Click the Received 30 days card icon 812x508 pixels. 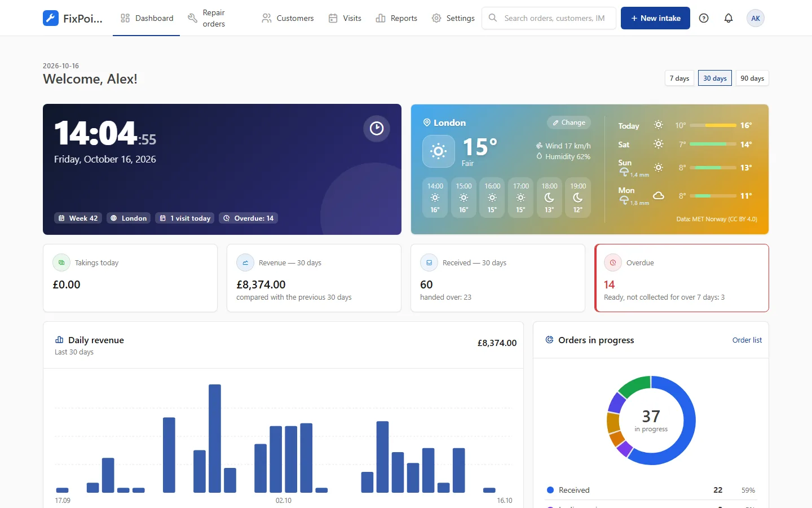[429, 262]
